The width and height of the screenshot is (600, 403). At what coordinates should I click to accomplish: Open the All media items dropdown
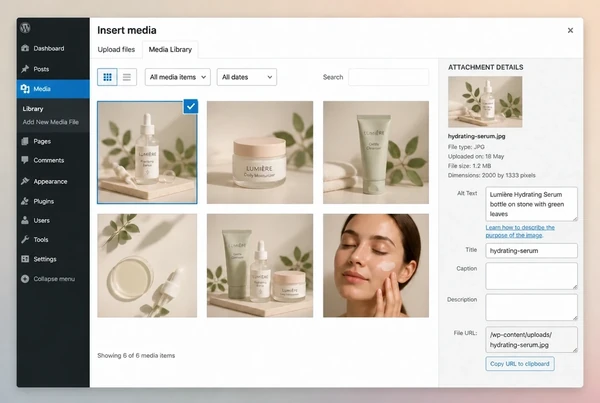178,77
